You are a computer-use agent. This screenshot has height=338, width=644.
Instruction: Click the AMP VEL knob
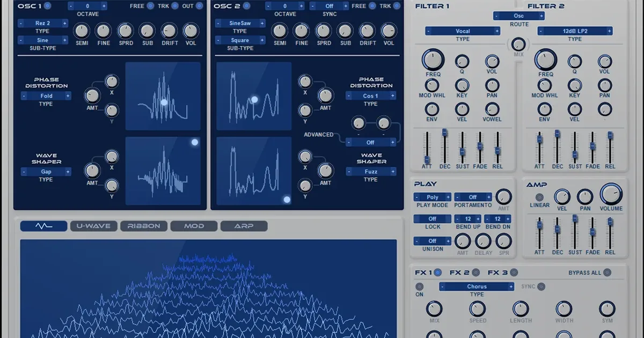562,197
